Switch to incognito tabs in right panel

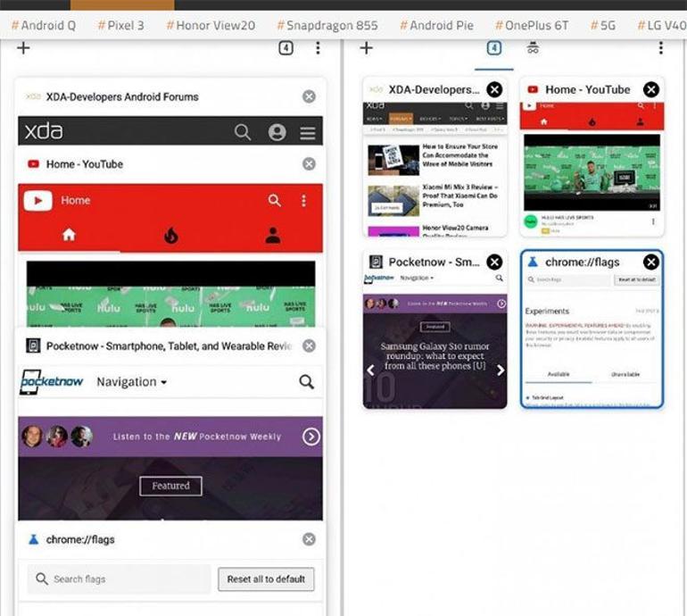[x=533, y=48]
